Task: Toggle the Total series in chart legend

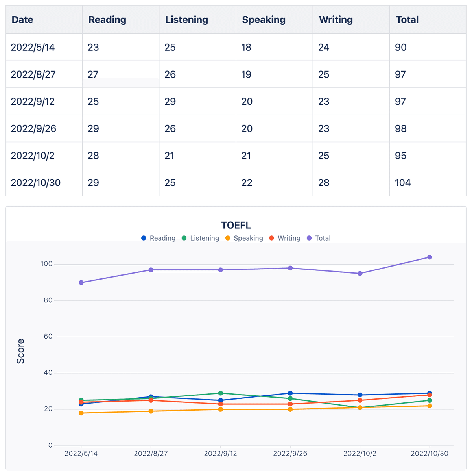Action: coord(319,238)
